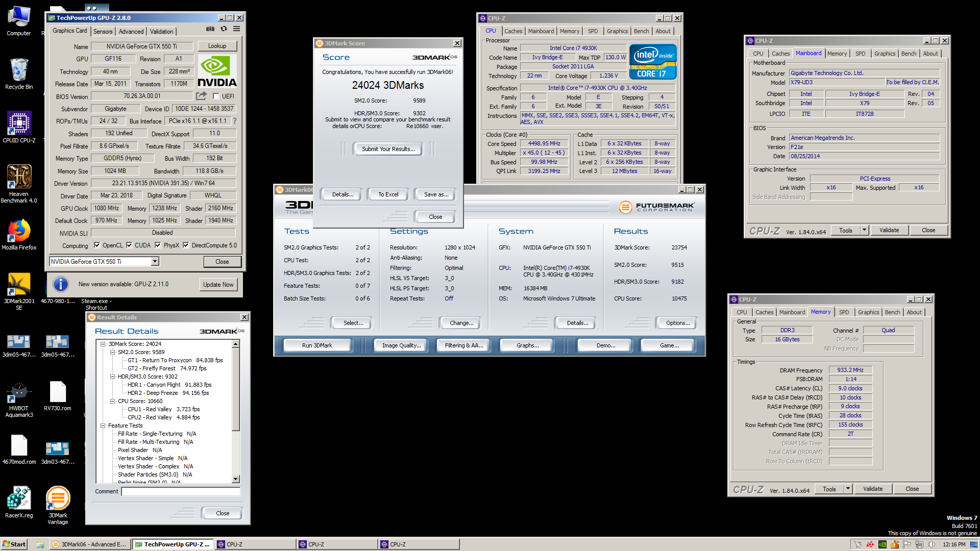
Task: Select the HWBOT Aquamark3 desktop icon
Action: click(x=19, y=399)
